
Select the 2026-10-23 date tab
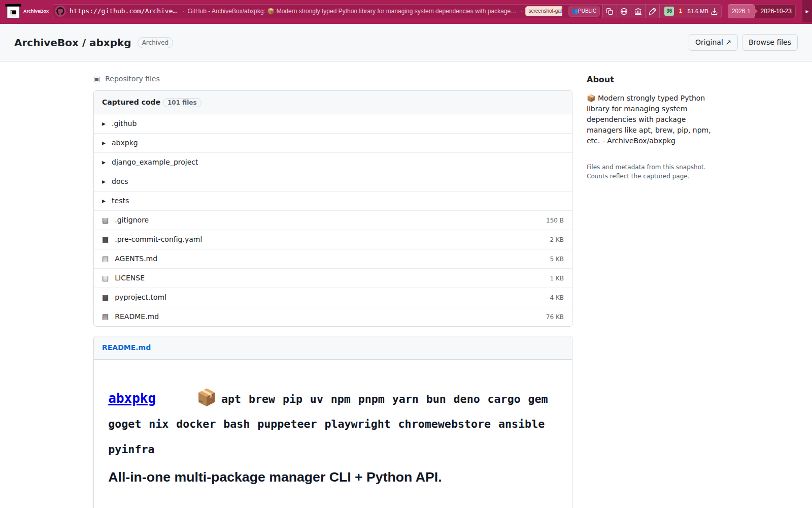click(775, 11)
